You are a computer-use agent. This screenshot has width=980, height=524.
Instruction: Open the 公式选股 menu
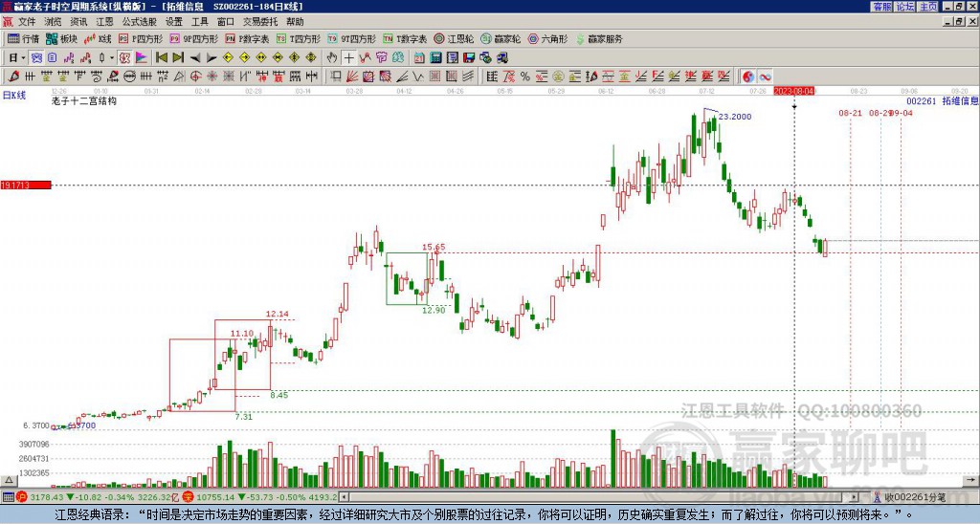tap(140, 22)
